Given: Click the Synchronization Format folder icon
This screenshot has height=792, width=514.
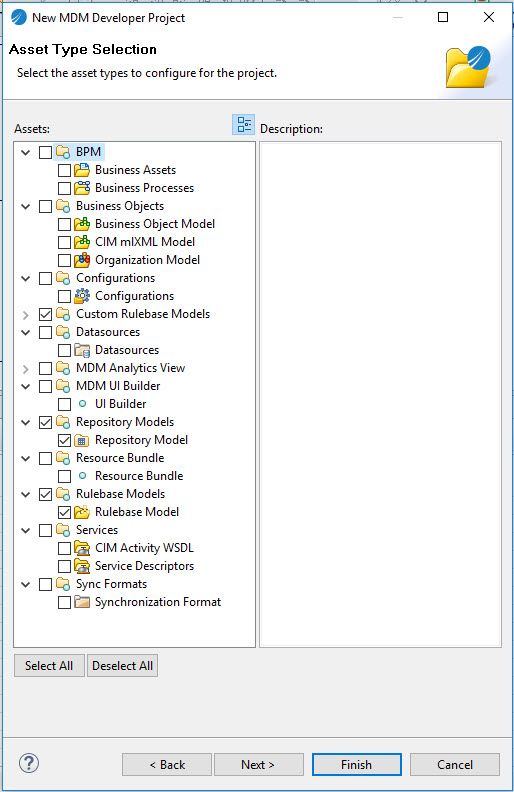Looking at the screenshot, I should click(82, 602).
